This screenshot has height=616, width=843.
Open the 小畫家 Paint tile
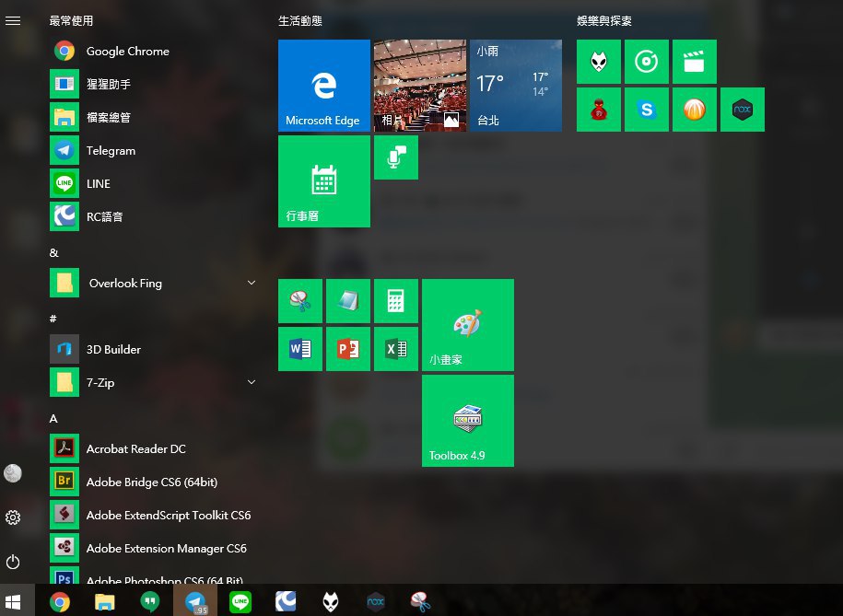pos(468,325)
